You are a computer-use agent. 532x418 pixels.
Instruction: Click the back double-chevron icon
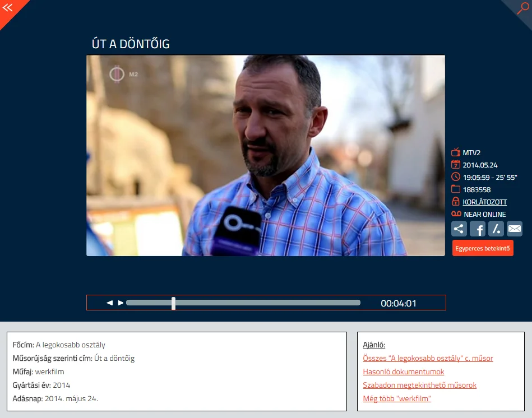click(7, 7)
